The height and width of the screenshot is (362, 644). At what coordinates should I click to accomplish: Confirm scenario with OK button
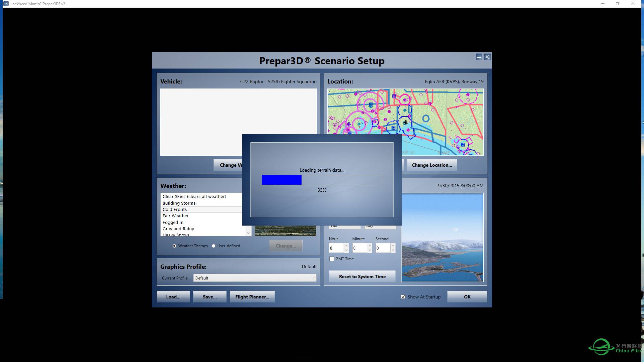[467, 297]
